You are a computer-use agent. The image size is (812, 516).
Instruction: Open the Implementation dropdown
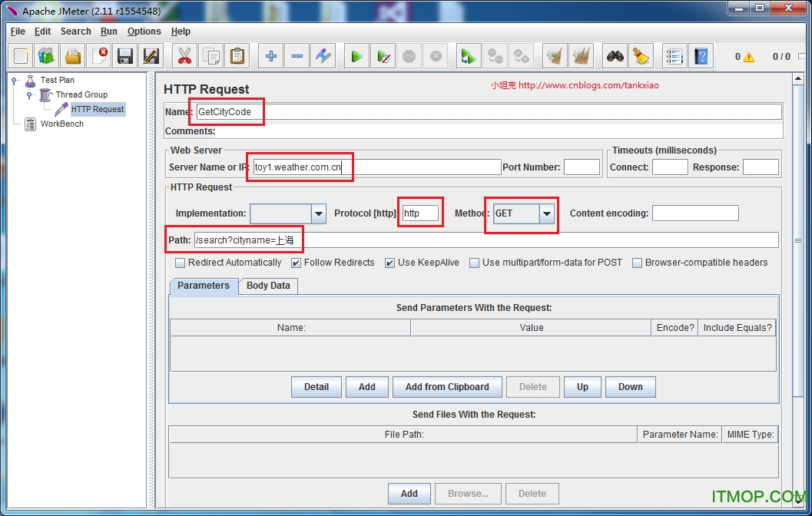click(x=318, y=213)
